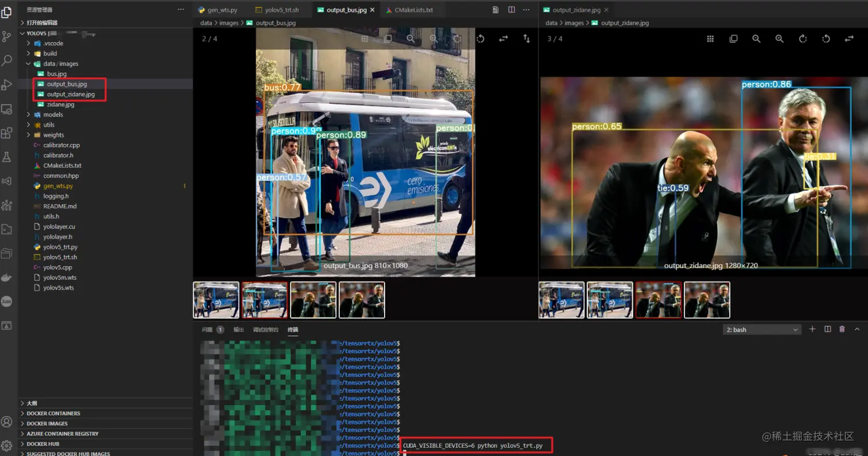Image resolution: width=868 pixels, height=456 pixels.
Task: Switch to the gen_wts.py tab
Action: 221,10
